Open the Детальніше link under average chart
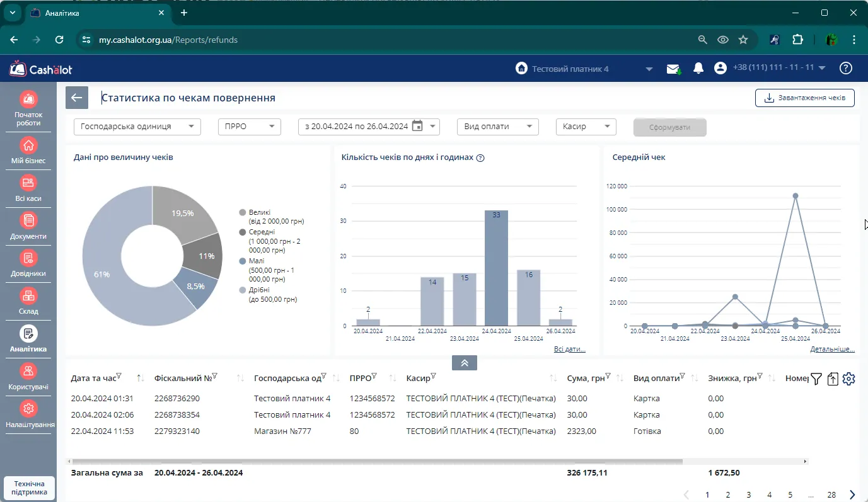Screen dimensions: 868x502 point(833,349)
